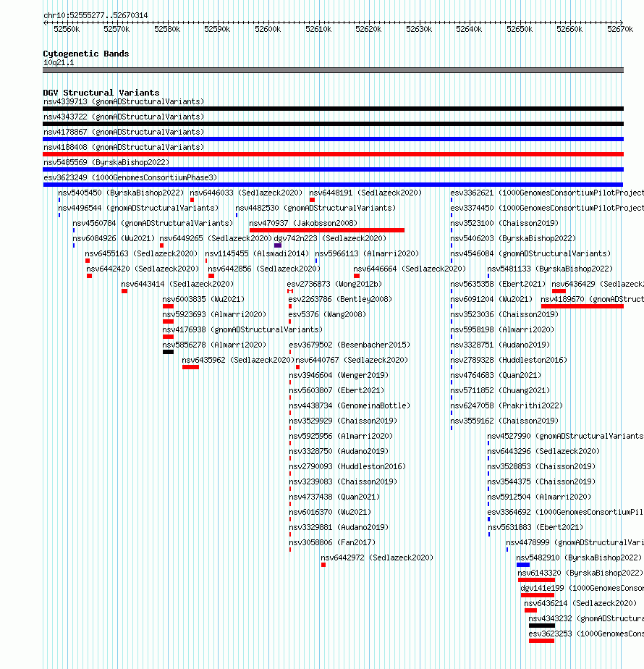Click the nsv4339713 gnomAD variant label
Image resolution: width=644 pixels, height=669 pixels.
124,101
